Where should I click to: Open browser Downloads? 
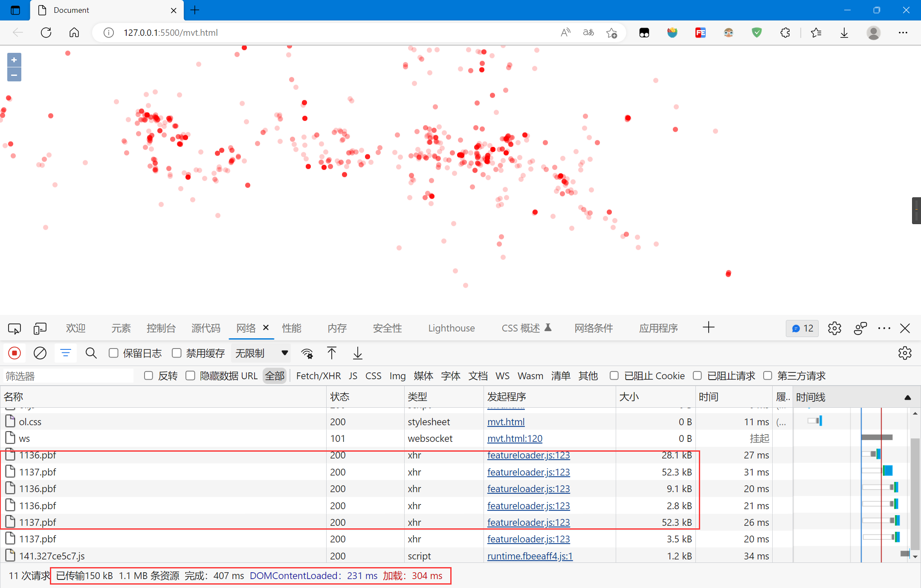844,32
